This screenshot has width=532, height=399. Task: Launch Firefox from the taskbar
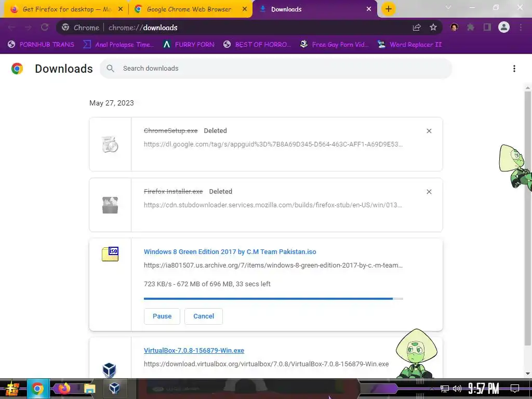point(64,388)
